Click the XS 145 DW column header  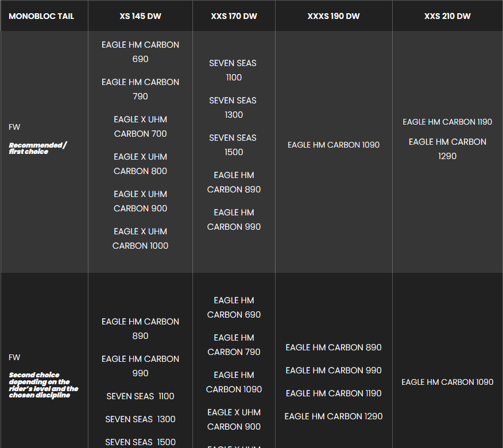[x=140, y=16]
